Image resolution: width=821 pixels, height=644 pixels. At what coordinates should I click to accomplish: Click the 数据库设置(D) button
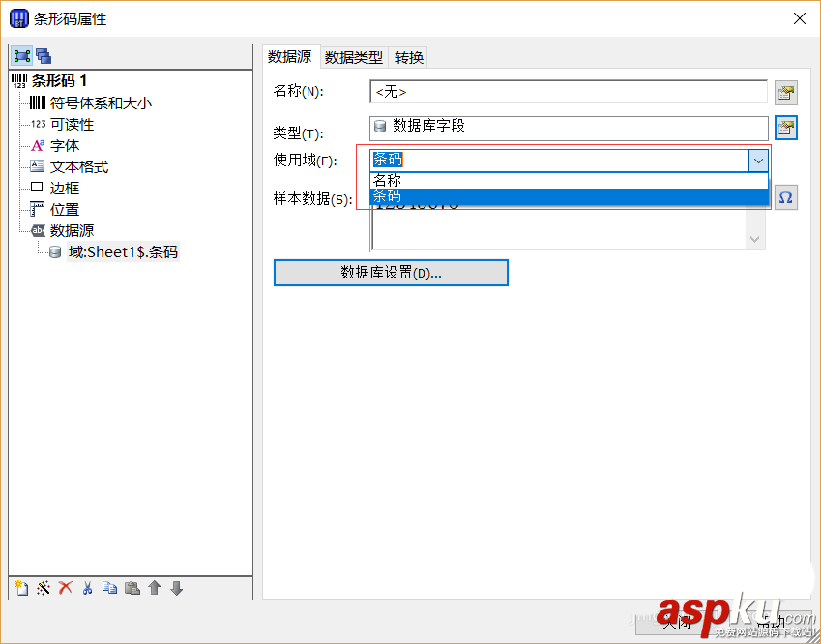(x=391, y=273)
